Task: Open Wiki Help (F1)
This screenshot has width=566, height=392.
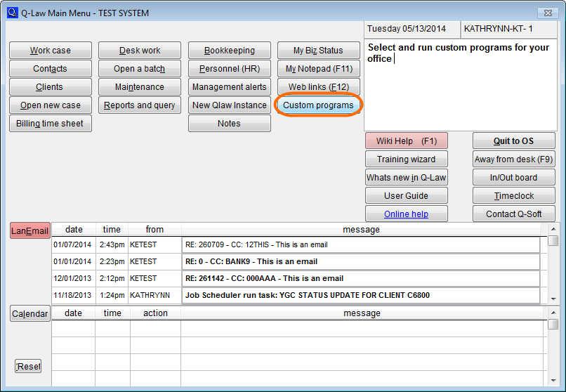Action: (x=407, y=141)
